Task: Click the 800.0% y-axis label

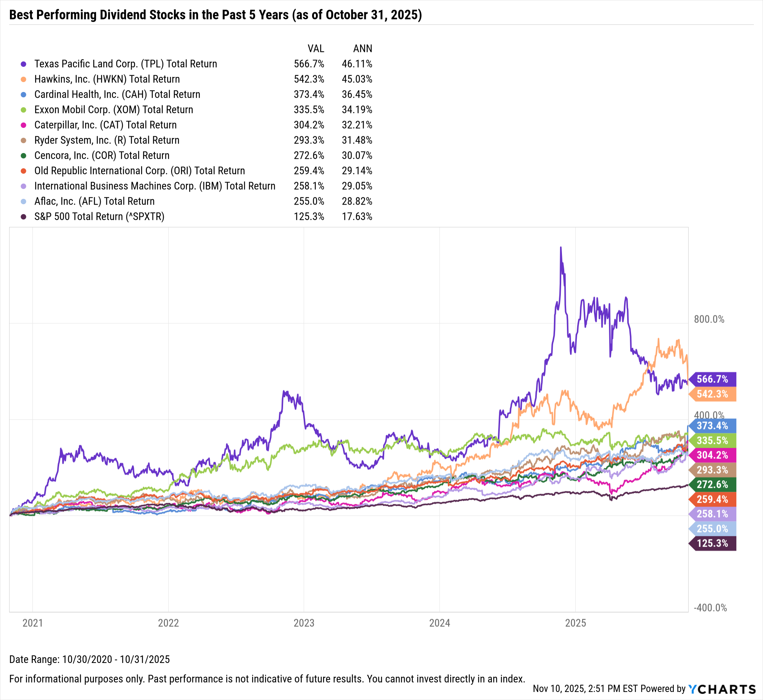Action: (x=709, y=319)
